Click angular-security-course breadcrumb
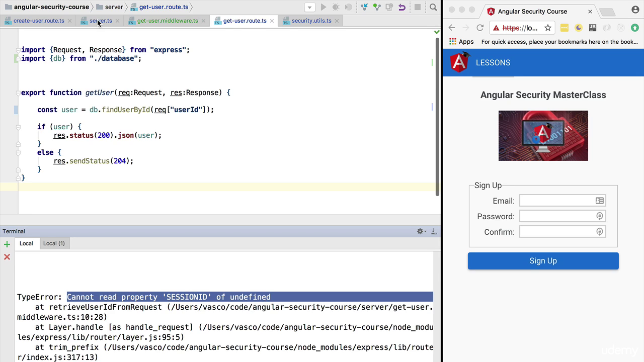Viewport: 644px width, 362px height. coord(47,7)
